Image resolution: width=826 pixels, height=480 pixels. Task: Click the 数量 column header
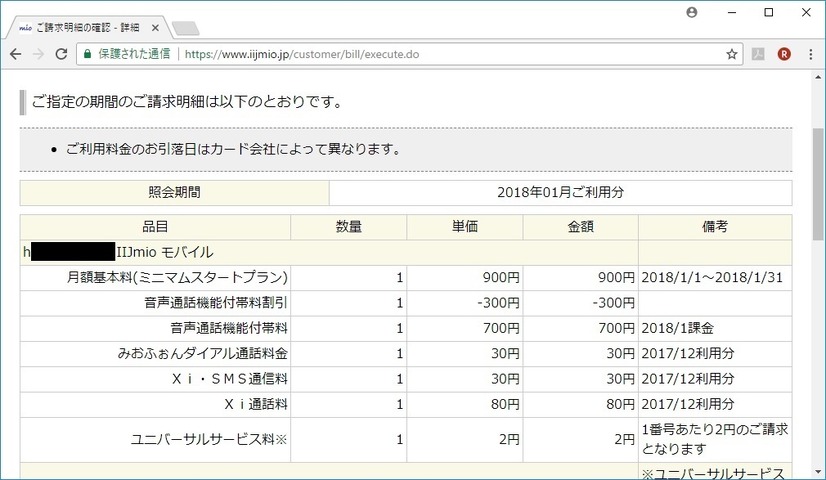tap(349, 227)
